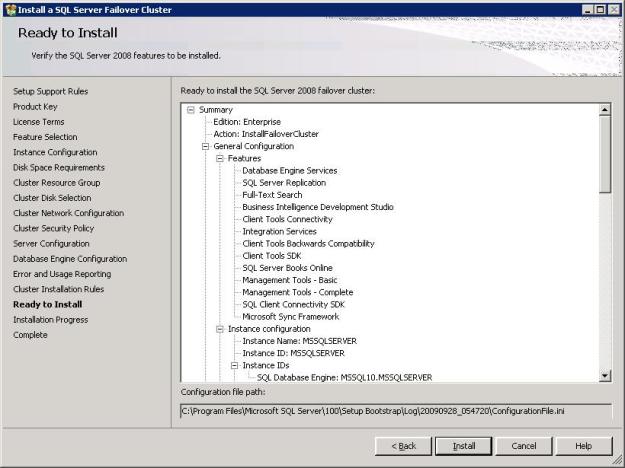The height and width of the screenshot is (468, 625).
Task: Select Cluster Network Configuration step
Action: (68, 213)
